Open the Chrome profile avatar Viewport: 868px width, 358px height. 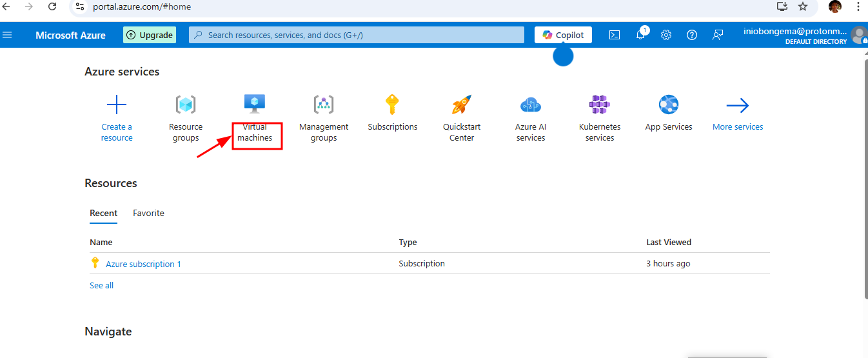pyautogui.click(x=835, y=6)
